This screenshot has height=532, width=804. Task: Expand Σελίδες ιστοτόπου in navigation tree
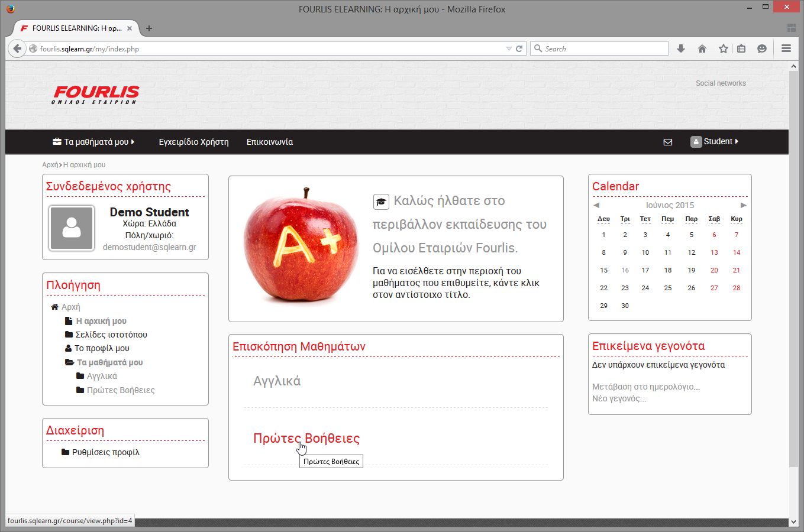pyautogui.click(x=69, y=335)
